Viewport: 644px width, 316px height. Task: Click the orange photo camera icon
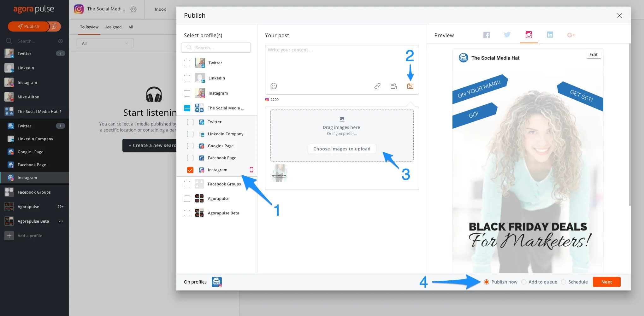410,86
